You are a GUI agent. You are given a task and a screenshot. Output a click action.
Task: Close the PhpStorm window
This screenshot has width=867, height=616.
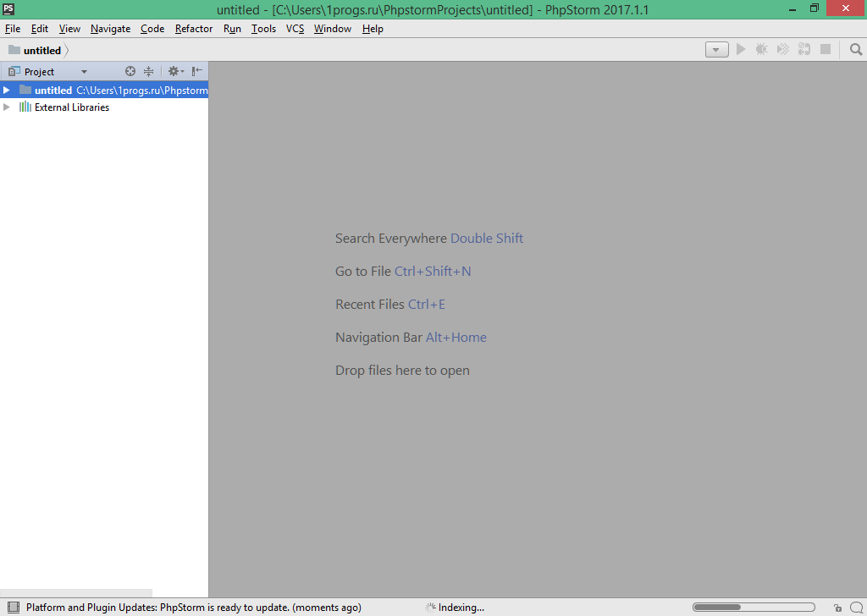(846, 8)
